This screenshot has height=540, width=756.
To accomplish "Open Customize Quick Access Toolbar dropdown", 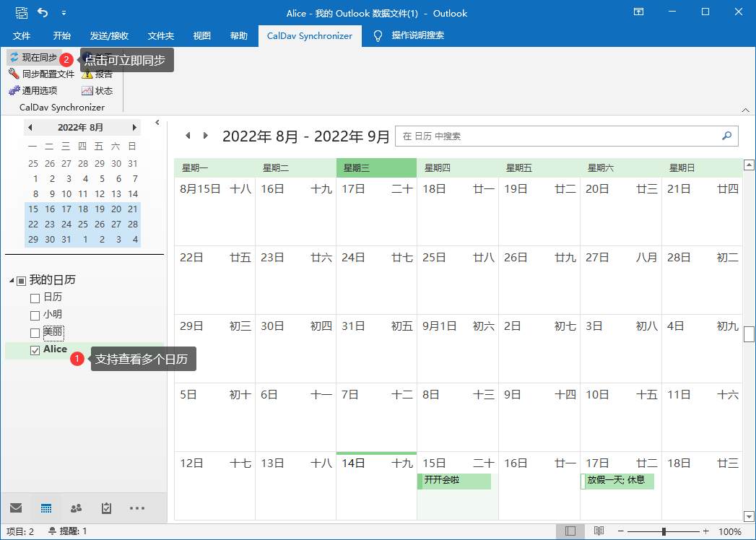I will click(x=64, y=14).
